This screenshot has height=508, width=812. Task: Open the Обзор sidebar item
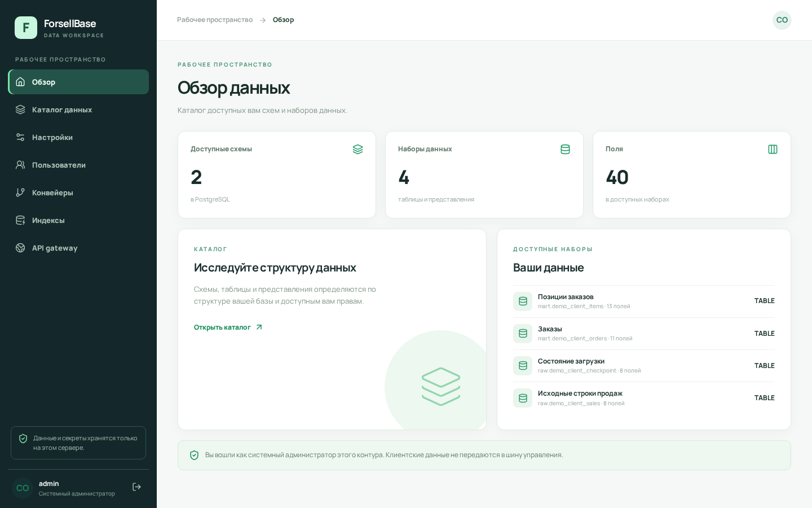(78, 82)
